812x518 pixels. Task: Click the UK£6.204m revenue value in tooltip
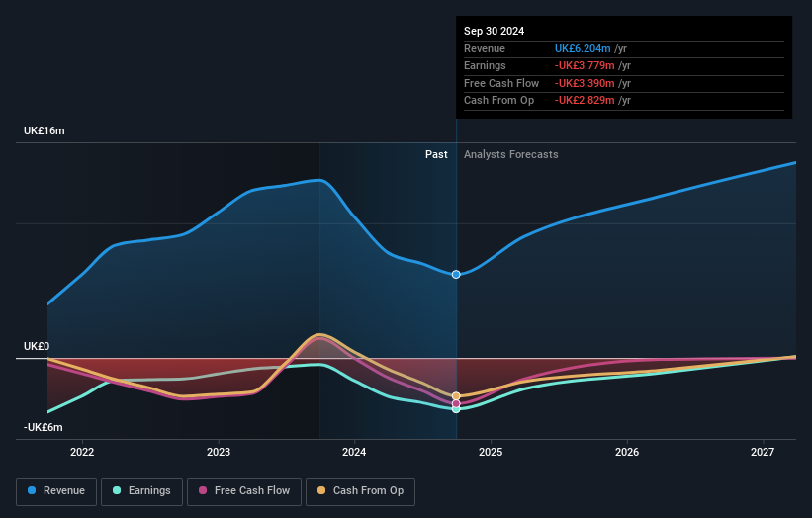(583, 48)
